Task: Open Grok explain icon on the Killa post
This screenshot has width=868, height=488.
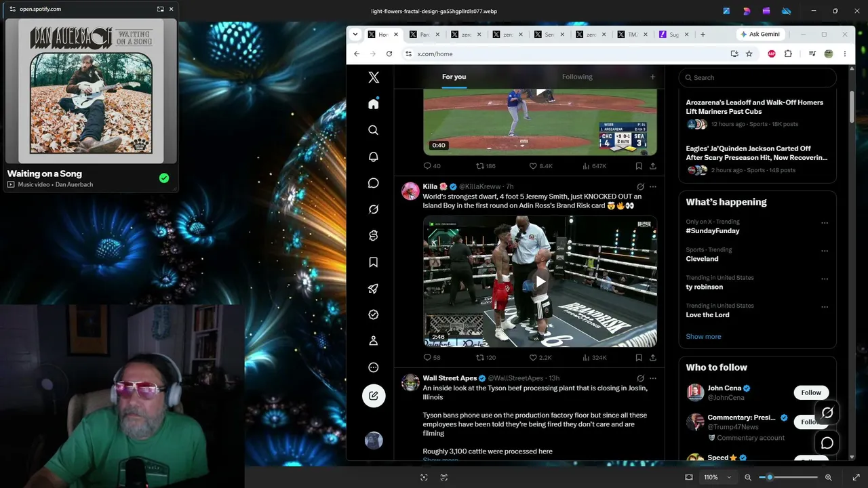Action: tap(640, 187)
